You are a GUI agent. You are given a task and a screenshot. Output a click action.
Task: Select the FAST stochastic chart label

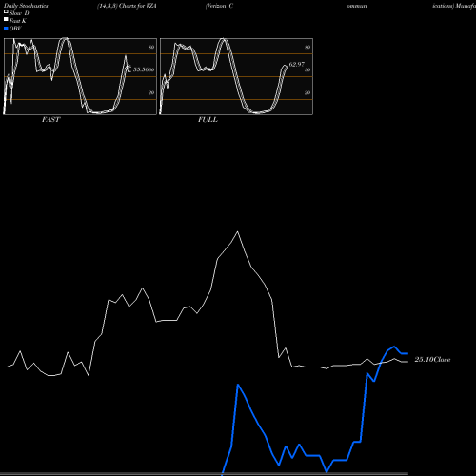click(x=50, y=120)
